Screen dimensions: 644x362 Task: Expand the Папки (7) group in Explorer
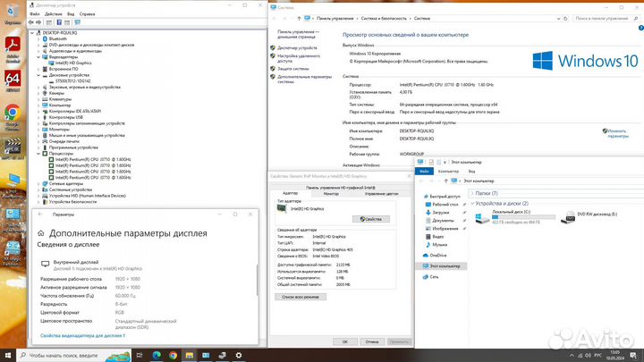pyautogui.click(x=472, y=193)
